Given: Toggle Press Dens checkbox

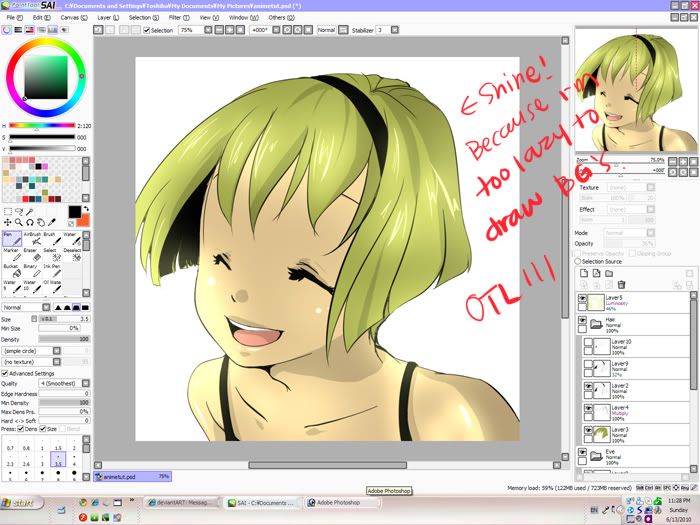Looking at the screenshot, I should pos(21,429).
